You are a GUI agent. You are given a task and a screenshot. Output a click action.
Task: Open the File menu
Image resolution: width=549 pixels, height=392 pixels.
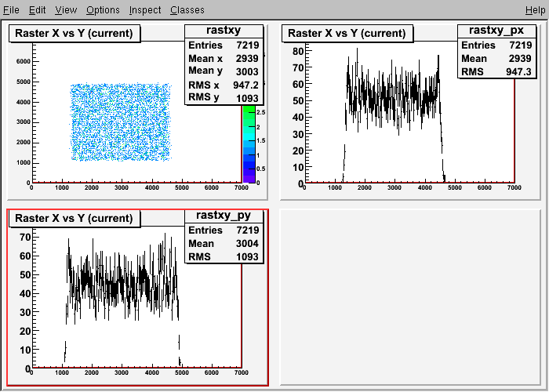tap(11, 9)
